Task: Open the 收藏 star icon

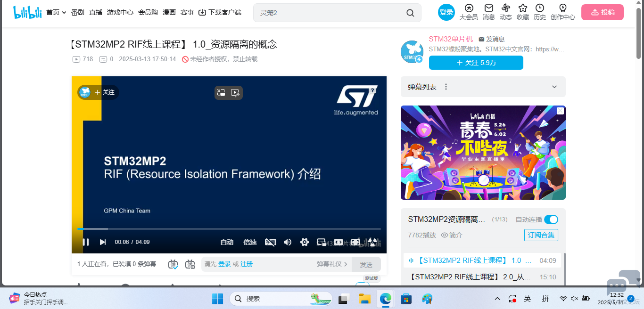Action: 523,8
